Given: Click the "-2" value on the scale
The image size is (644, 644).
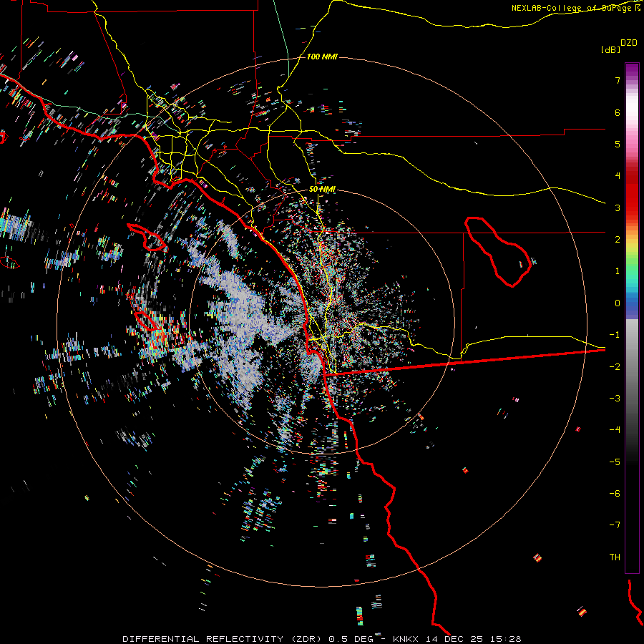Looking at the screenshot, I should click(615, 367).
